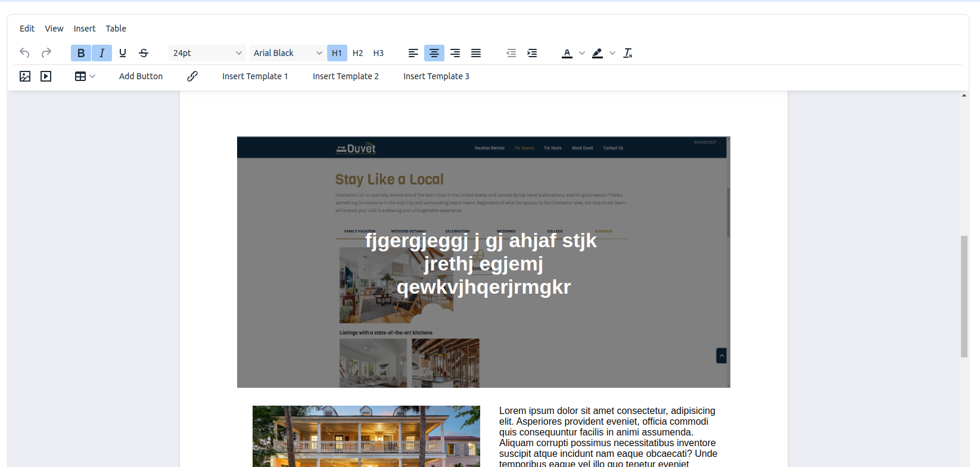
Task: Open the Insert menu
Action: (x=85, y=29)
